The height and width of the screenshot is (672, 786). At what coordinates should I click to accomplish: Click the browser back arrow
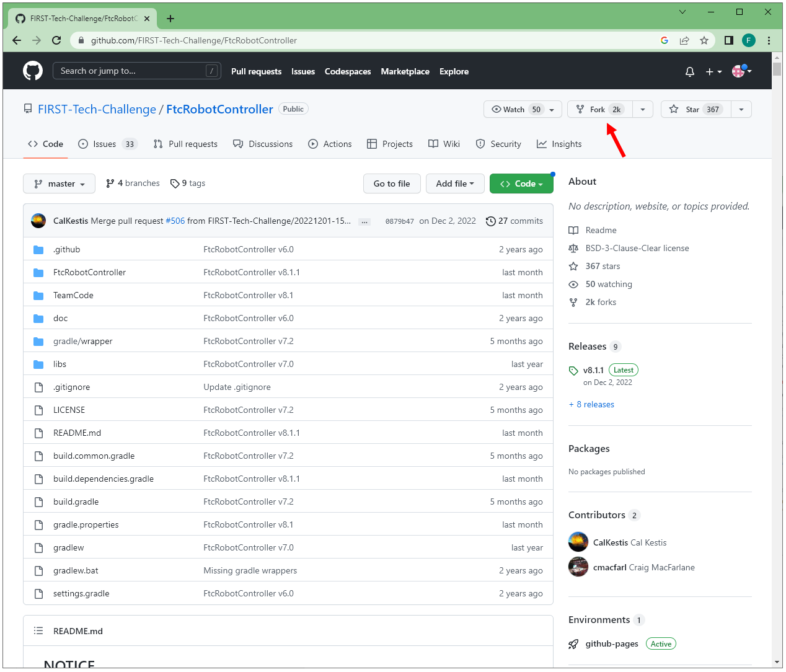17,40
